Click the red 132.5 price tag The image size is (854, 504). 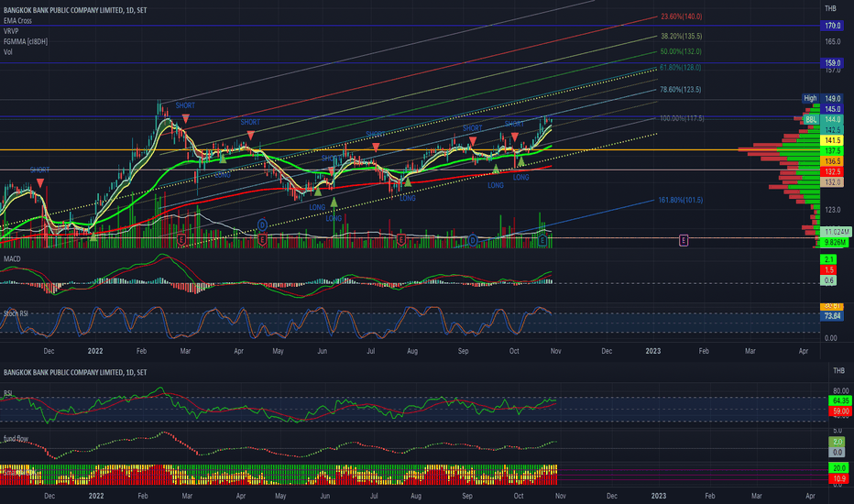click(x=832, y=171)
